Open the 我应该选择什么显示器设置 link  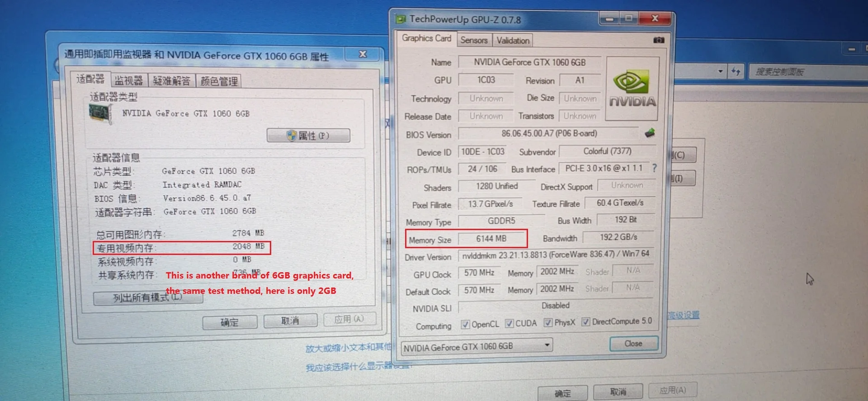click(358, 367)
